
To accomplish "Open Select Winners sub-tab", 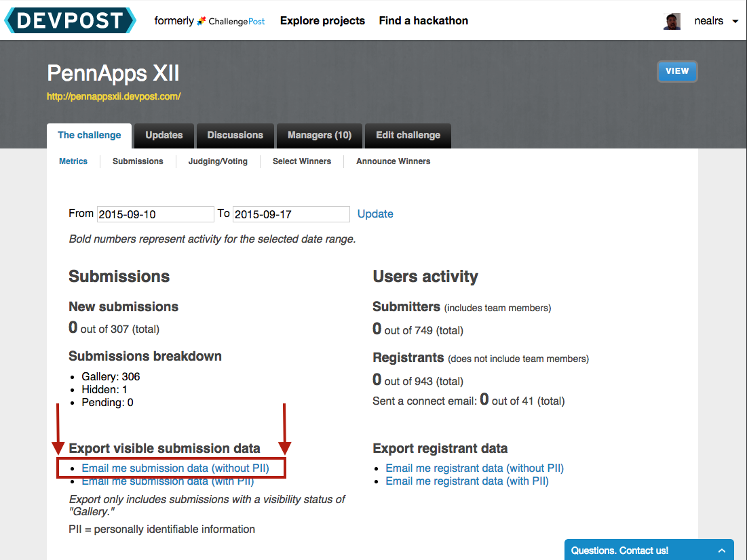I will click(x=301, y=161).
